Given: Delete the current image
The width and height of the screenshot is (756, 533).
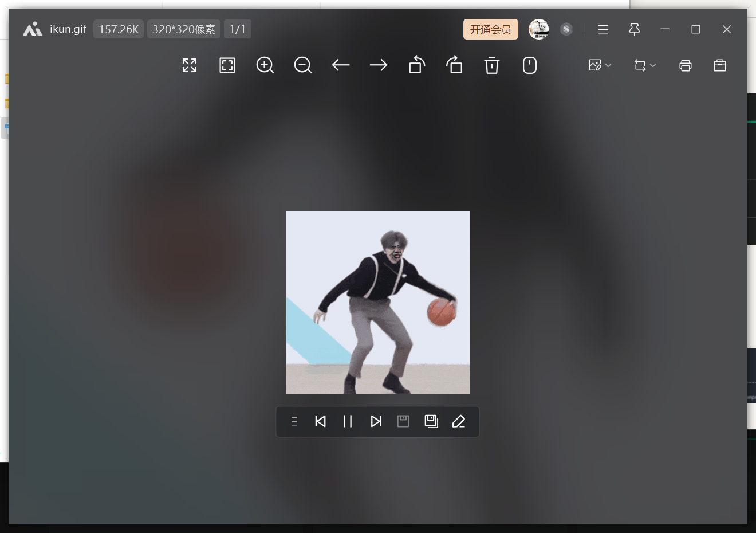Looking at the screenshot, I should 492,65.
